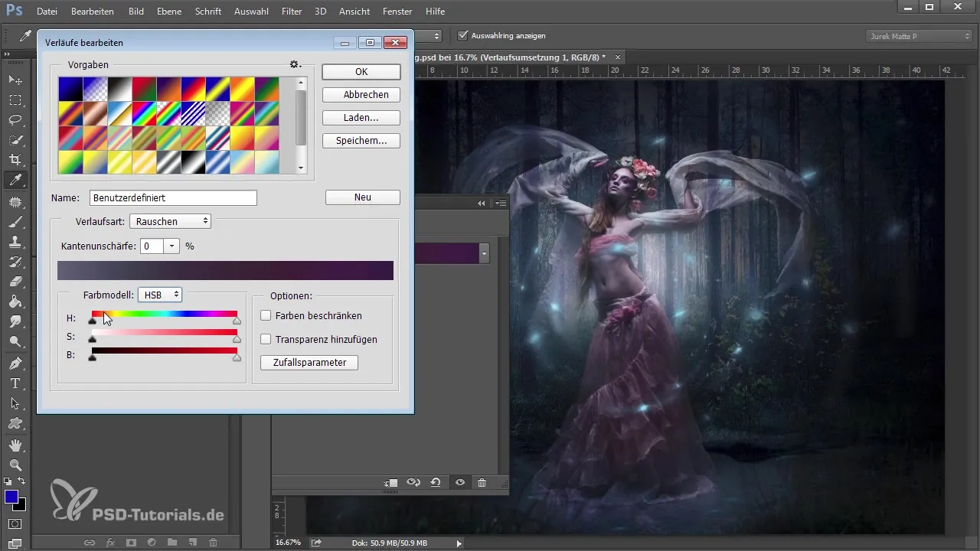The width and height of the screenshot is (980, 551).
Task: Enable Transparenz hinzufügen checkbox
Action: pyautogui.click(x=266, y=339)
